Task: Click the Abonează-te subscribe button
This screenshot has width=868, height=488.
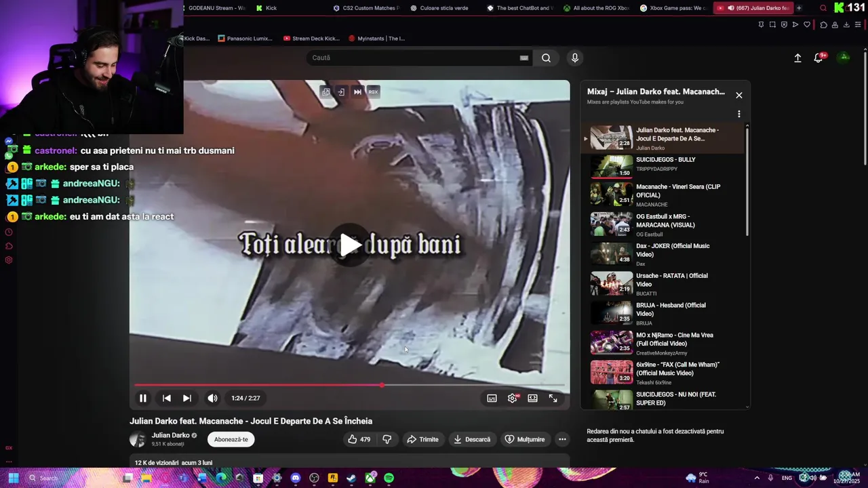Action: click(231, 439)
